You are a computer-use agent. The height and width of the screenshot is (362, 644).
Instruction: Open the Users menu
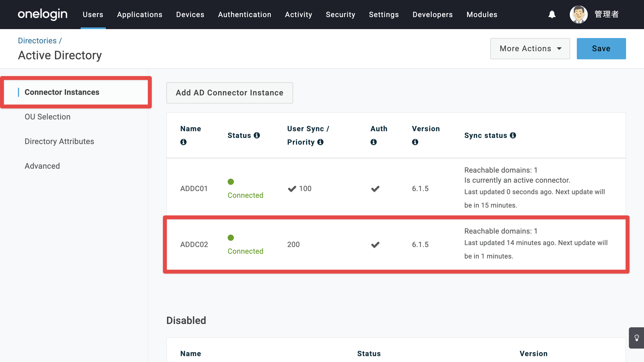click(93, 15)
